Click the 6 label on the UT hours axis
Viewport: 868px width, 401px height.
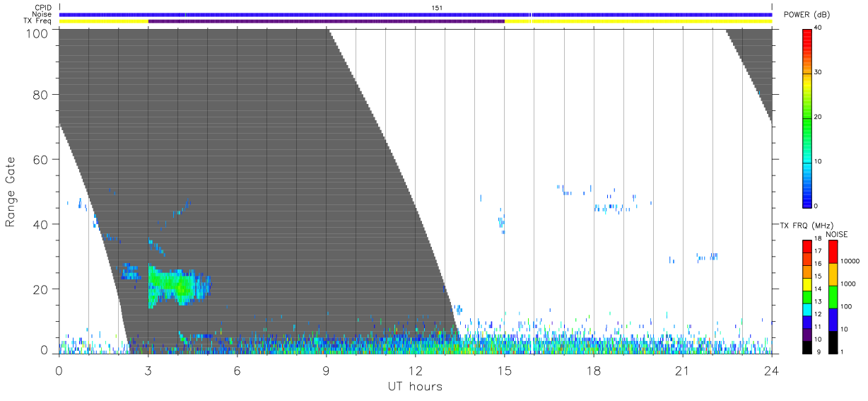237,371
